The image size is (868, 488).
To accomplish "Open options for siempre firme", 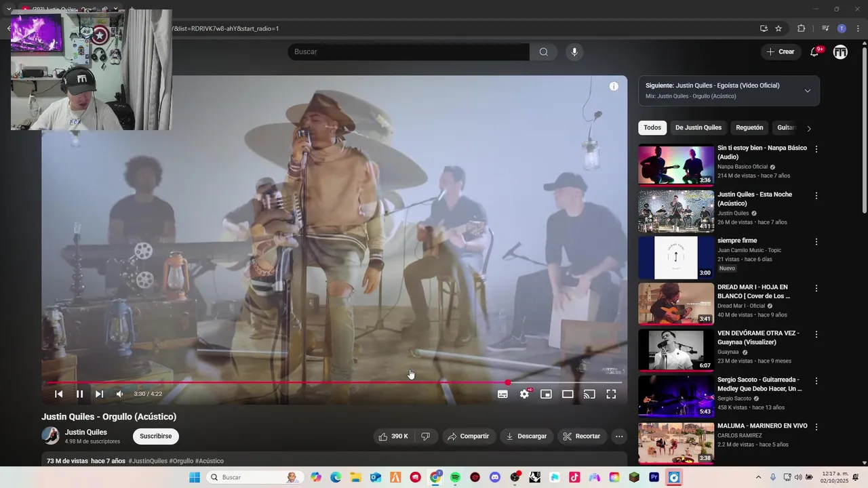I will pos(816,242).
